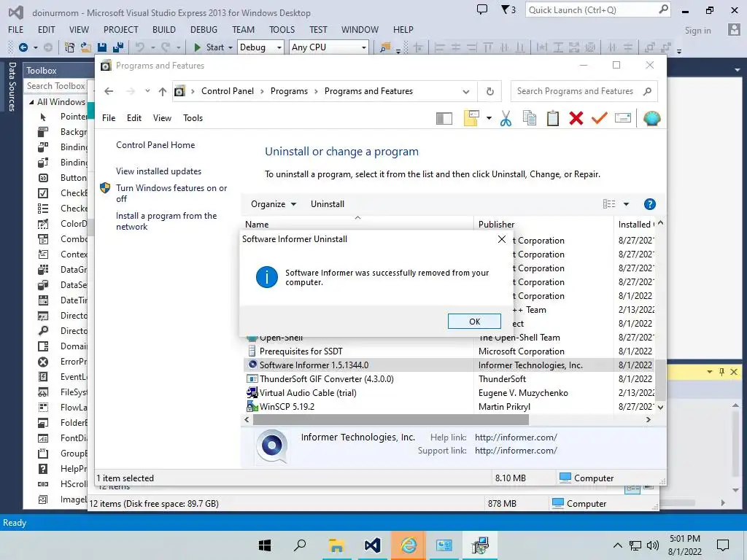Image resolution: width=747 pixels, height=560 pixels.
Task: Click Copy icon in Programs and Features toolbar
Action: 530,118
